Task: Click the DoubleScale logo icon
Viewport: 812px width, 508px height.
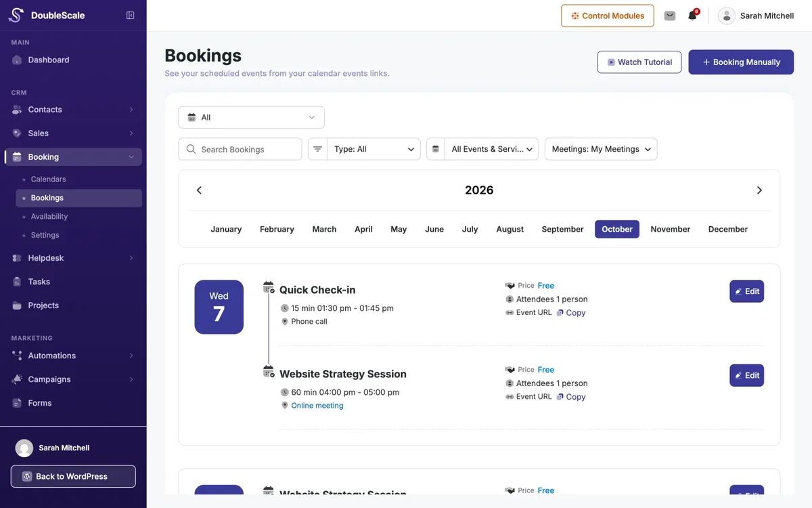Action: coord(16,15)
